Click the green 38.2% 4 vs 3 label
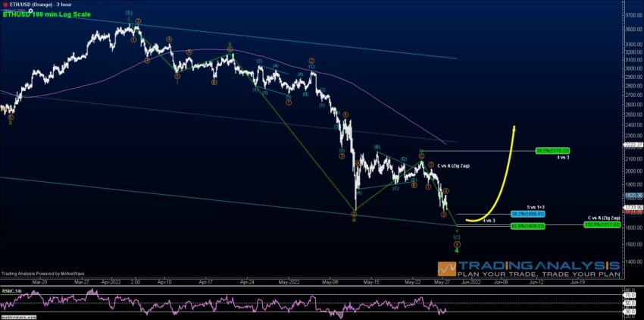The image size is (644, 320). (552, 151)
